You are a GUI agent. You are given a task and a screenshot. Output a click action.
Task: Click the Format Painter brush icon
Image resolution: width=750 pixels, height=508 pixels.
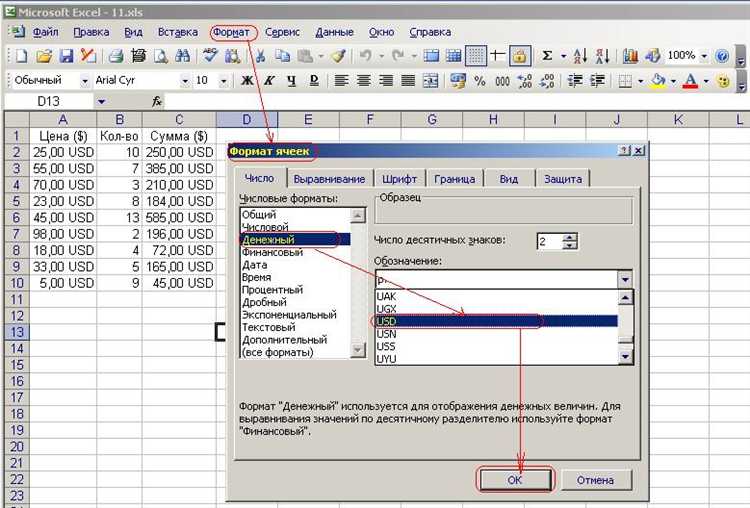pyautogui.click(x=339, y=56)
